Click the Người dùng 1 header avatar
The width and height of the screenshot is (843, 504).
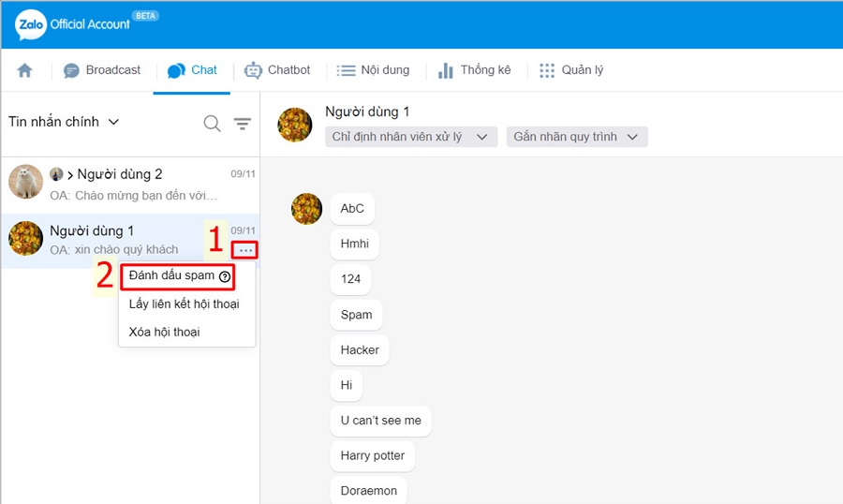[295, 125]
